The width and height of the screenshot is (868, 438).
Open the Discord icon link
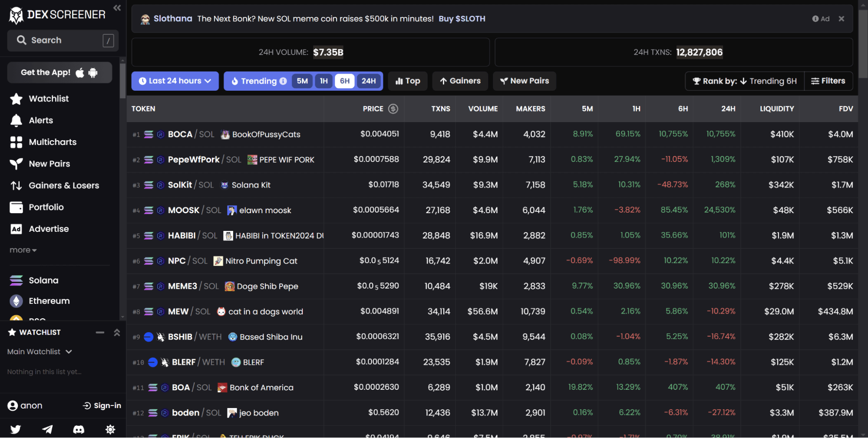(x=79, y=429)
